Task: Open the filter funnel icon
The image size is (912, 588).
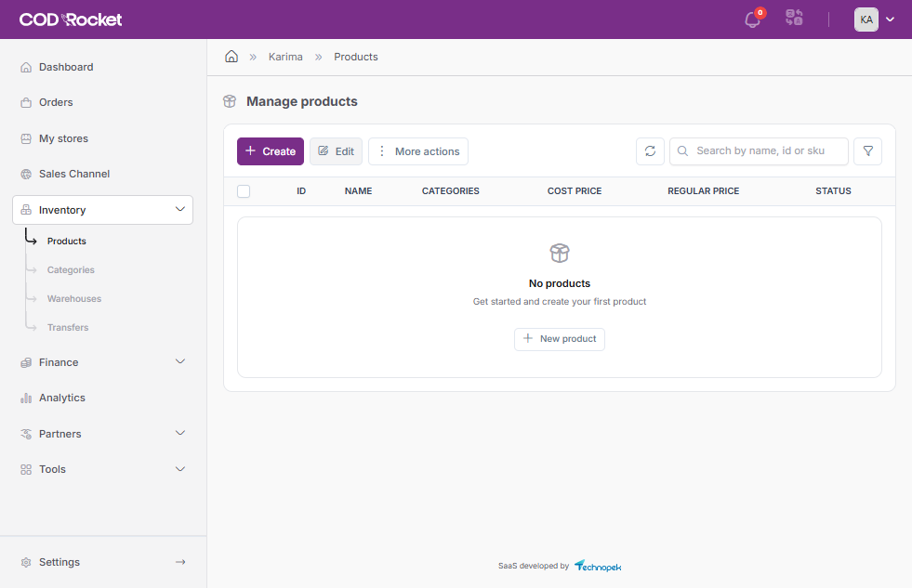Action: (868, 151)
